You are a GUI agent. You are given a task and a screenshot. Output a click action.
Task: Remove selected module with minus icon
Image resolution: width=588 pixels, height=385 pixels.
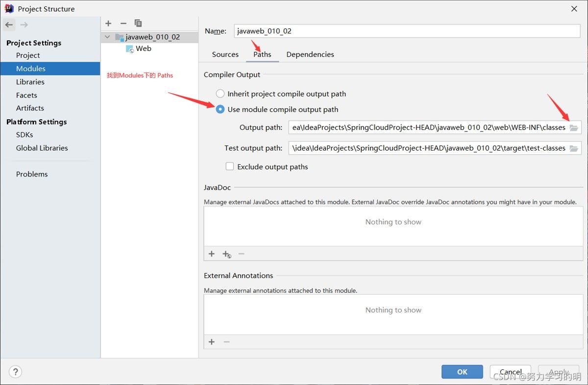click(x=123, y=23)
